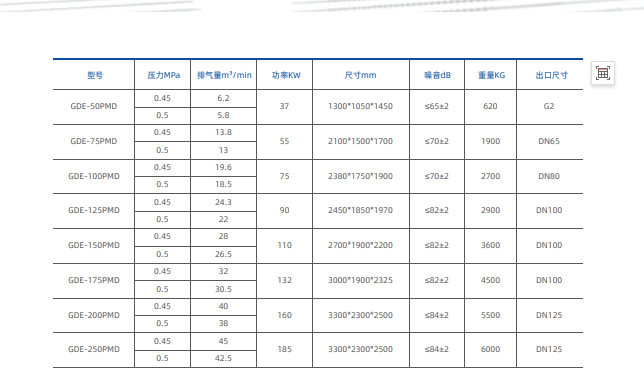Click the 重量KG column header
This screenshot has height=383, width=644.
(x=491, y=75)
